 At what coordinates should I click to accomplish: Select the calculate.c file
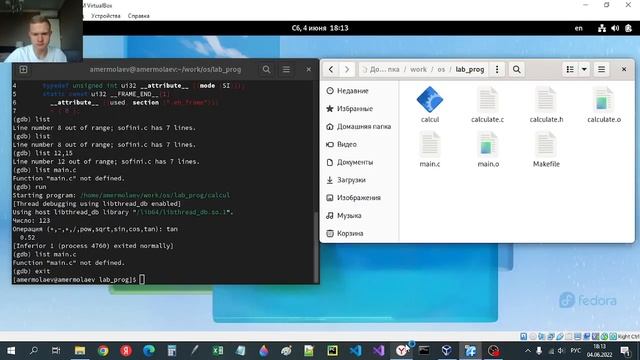(487, 104)
